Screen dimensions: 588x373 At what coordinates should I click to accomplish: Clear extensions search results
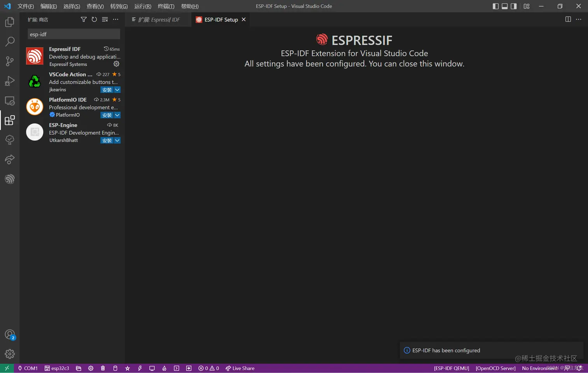coord(105,19)
